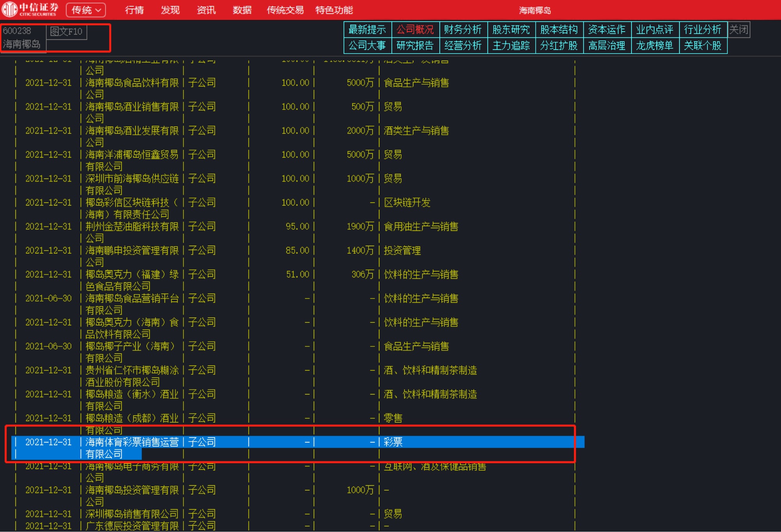Image resolution: width=781 pixels, height=532 pixels.
Task: Click the 关闭 button
Action: [739, 30]
